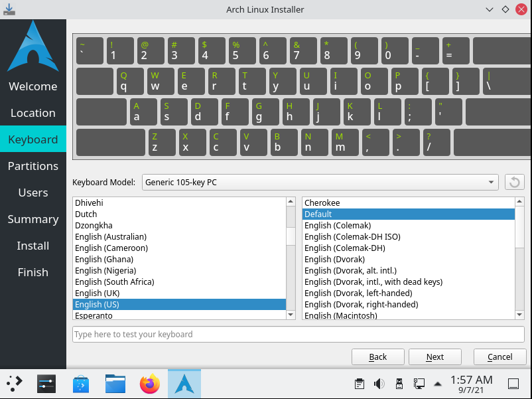The height and width of the screenshot is (399, 532).
Task: Click the Back button
Action: click(x=378, y=357)
